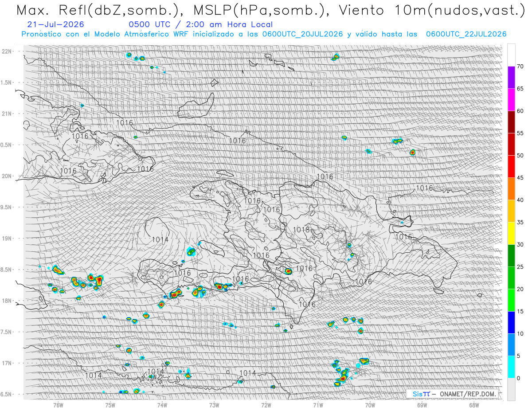
Task: Select the colorbar value label '15'
Action: point(520,311)
